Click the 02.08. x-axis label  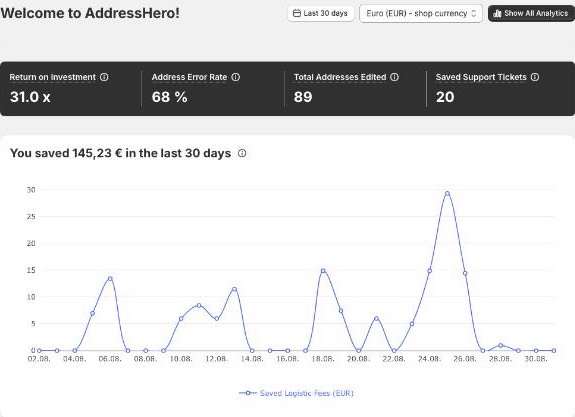pos(39,359)
